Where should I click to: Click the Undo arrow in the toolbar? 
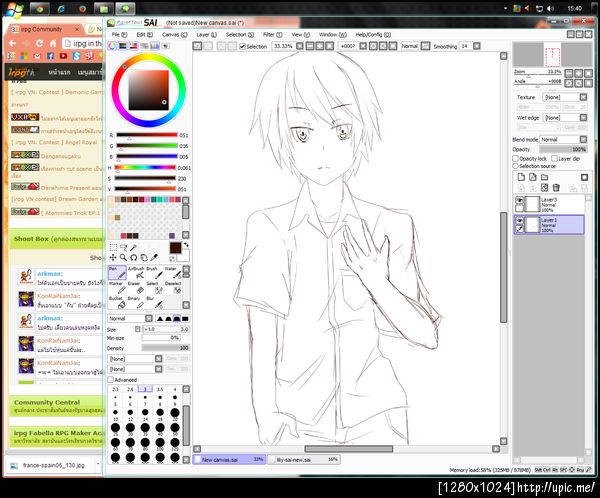point(197,46)
